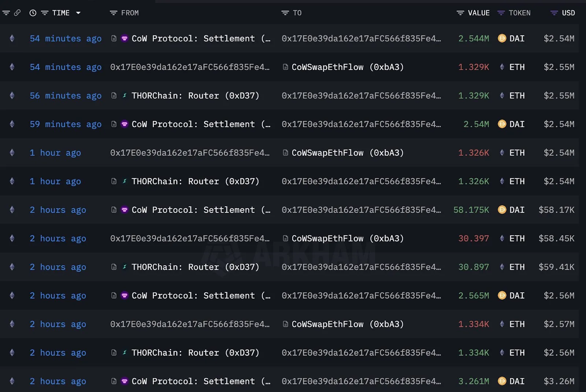Screen dimensions: 586x392
Task: Click THORChain logo in 56 minutes row
Action: [x=125, y=95]
